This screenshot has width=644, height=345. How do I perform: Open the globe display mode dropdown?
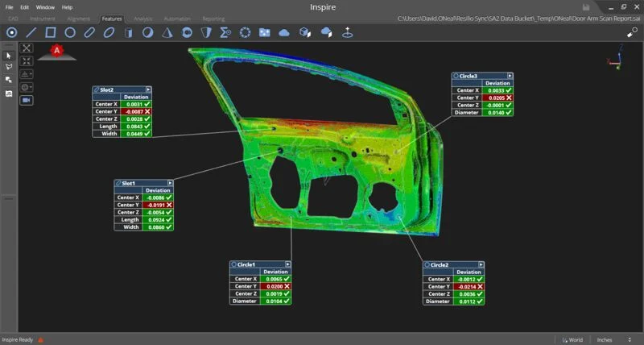click(x=27, y=87)
